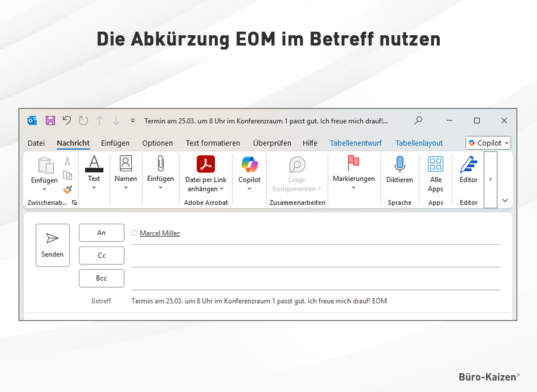Select the Format Painter brush icon
537x392 pixels.
pos(67,190)
